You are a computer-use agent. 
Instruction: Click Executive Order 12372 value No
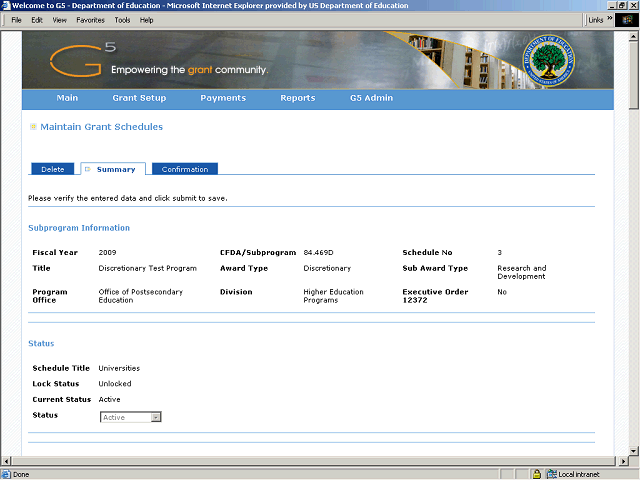(x=502, y=292)
